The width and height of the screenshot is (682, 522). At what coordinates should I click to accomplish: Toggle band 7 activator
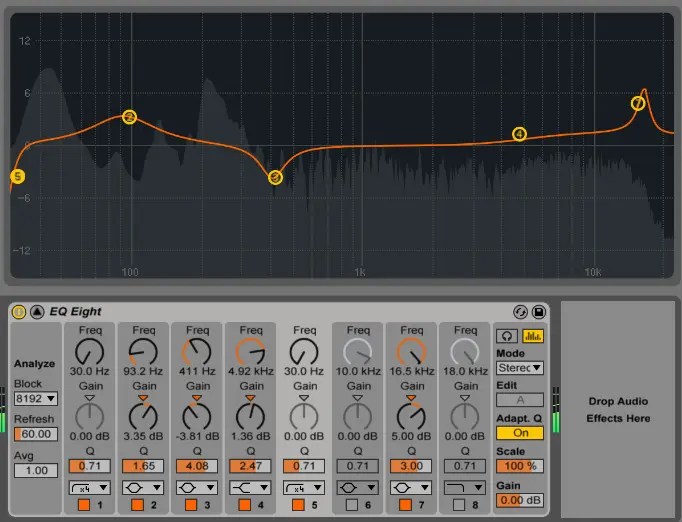click(405, 505)
